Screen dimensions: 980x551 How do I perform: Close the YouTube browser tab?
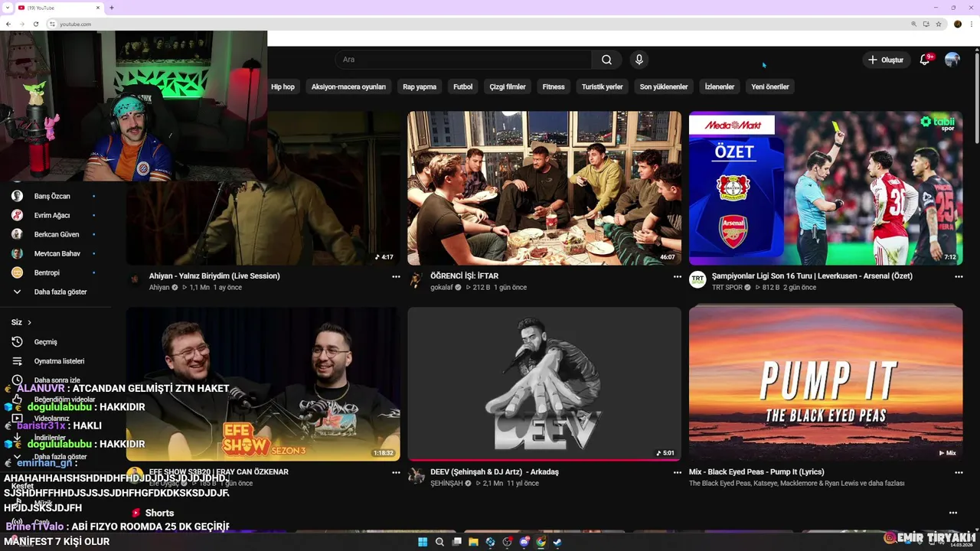99,8
